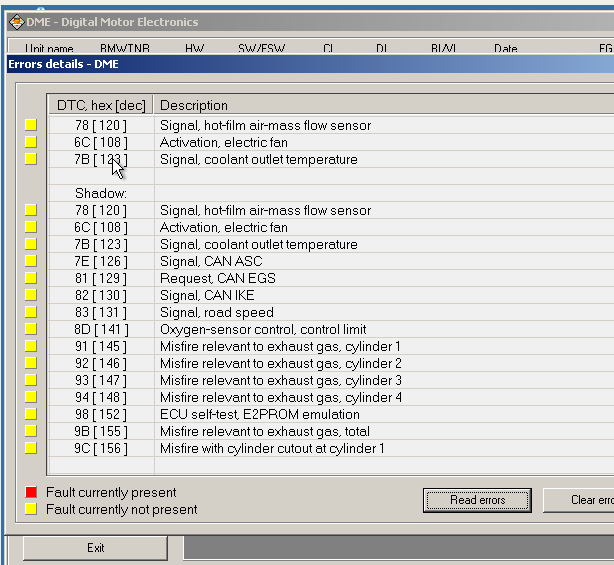Select the 82 [130] code cell
Image resolution: width=614 pixels, height=565 pixels.
[101, 295]
